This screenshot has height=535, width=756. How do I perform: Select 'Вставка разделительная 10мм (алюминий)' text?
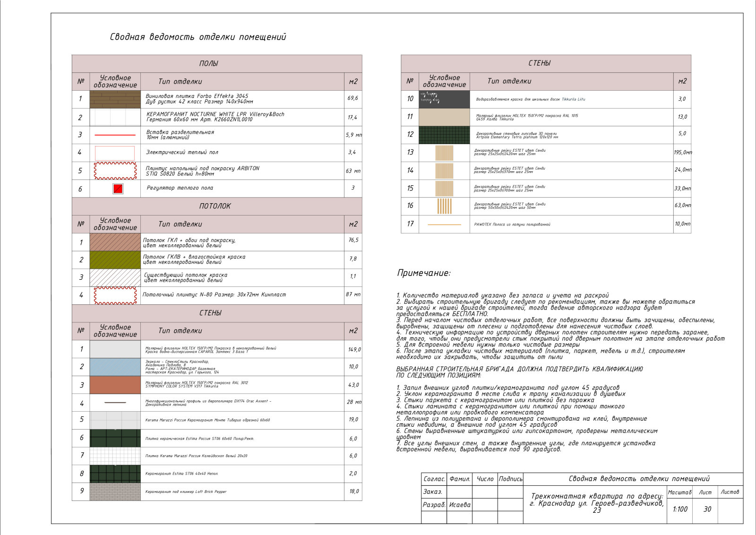[180, 135]
